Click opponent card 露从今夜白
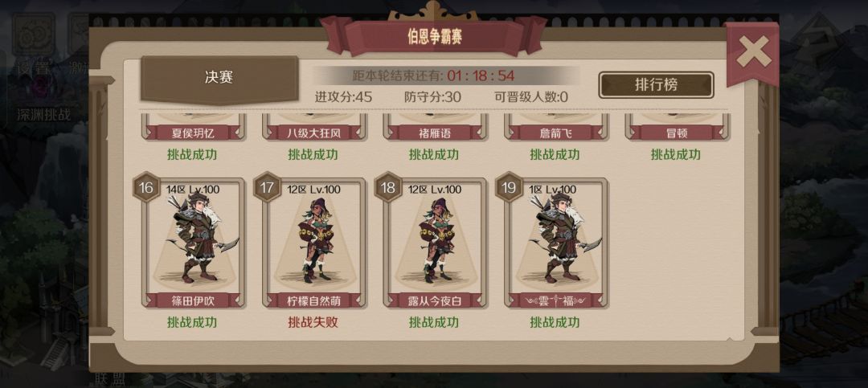 435,243
